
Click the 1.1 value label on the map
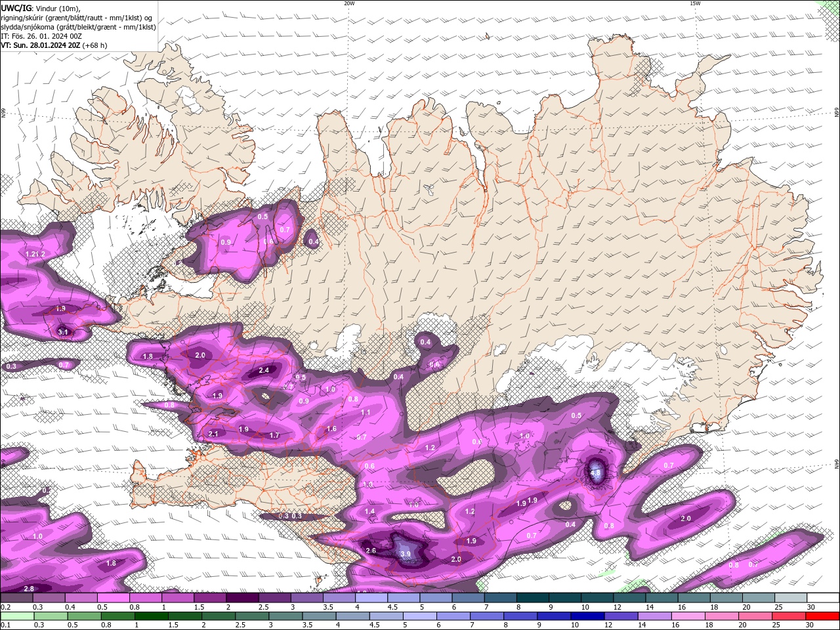click(366, 413)
